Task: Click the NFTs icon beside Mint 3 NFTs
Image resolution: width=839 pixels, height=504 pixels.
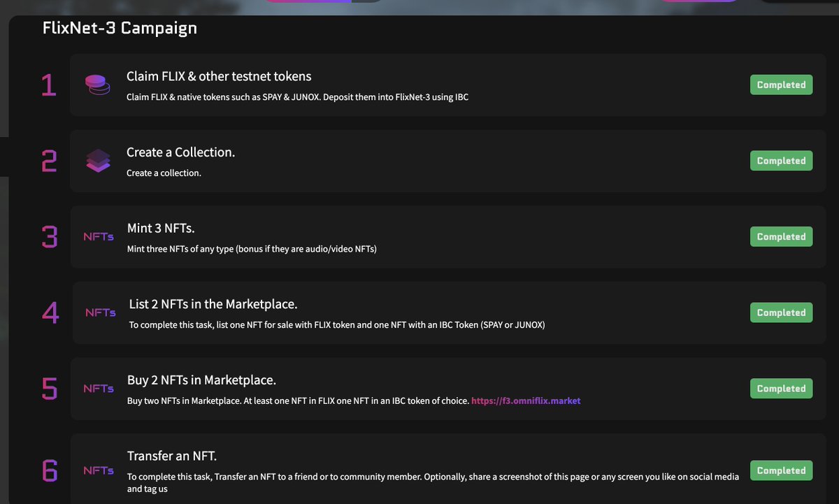Action: (99, 237)
